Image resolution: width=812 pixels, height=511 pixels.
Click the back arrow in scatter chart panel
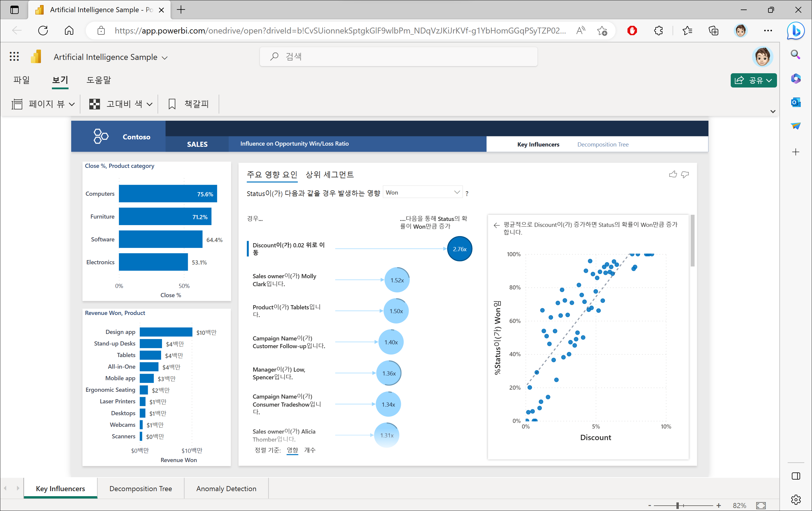(496, 225)
